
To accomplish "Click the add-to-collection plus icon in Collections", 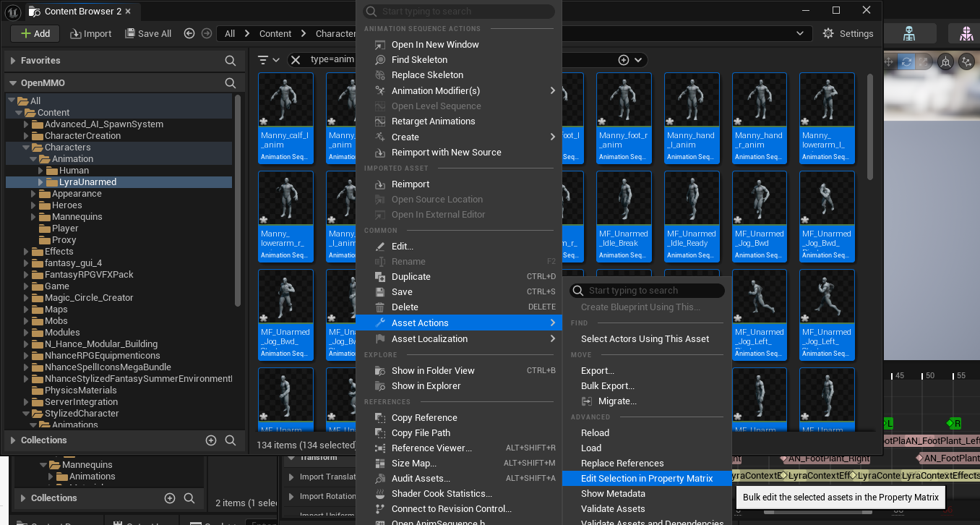I will [211, 440].
